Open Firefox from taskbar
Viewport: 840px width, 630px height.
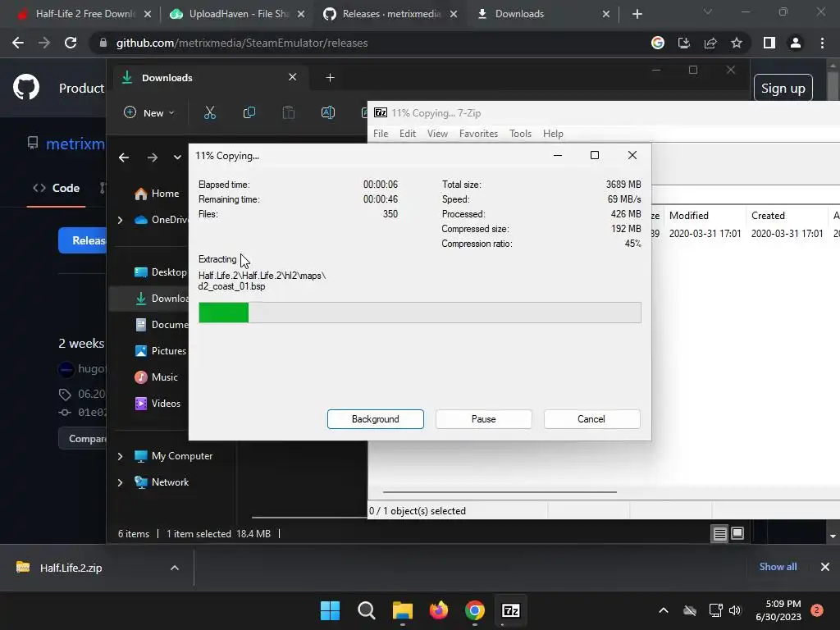coord(439,610)
